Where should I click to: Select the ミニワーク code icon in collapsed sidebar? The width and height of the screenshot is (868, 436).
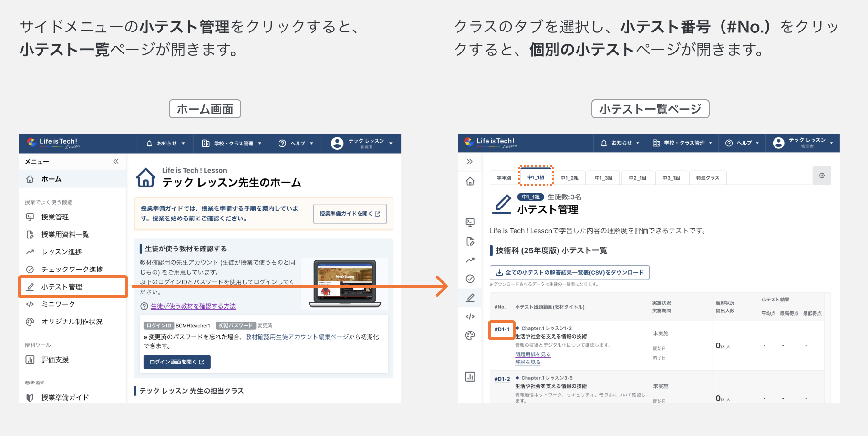[470, 316]
